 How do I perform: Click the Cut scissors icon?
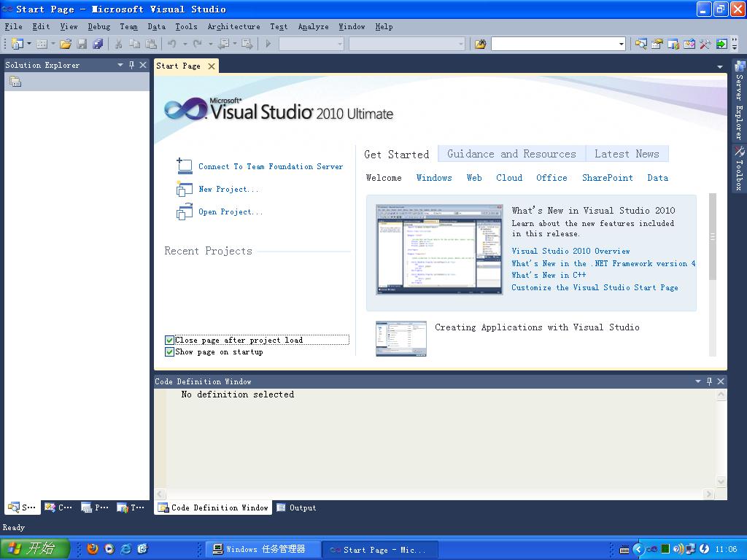tap(119, 44)
